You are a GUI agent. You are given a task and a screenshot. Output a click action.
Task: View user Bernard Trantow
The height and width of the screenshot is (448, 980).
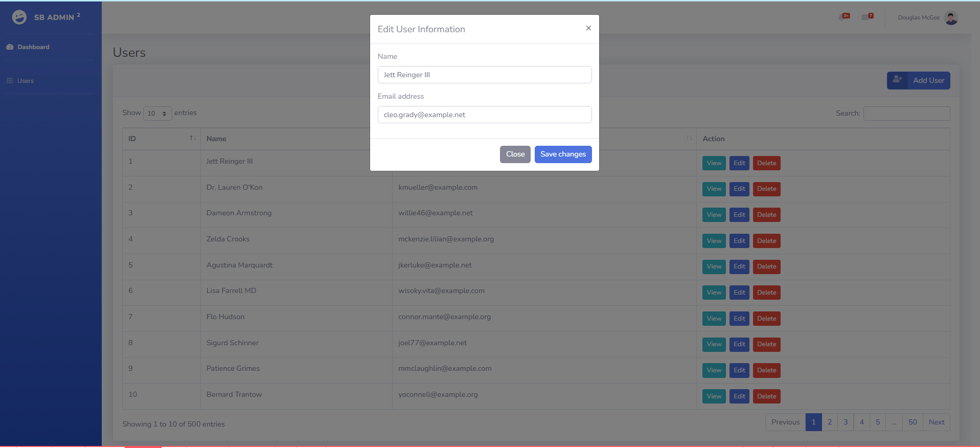(x=714, y=396)
